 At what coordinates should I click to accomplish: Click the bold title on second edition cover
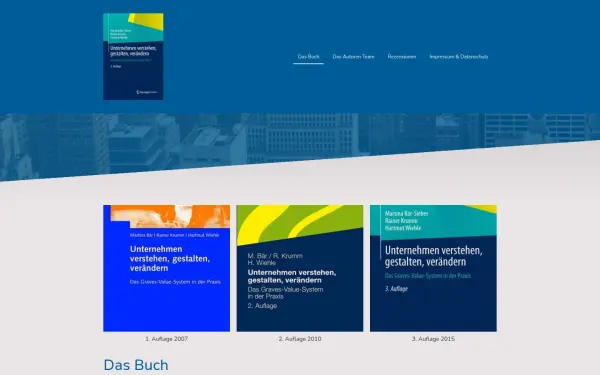coord(292,276)
